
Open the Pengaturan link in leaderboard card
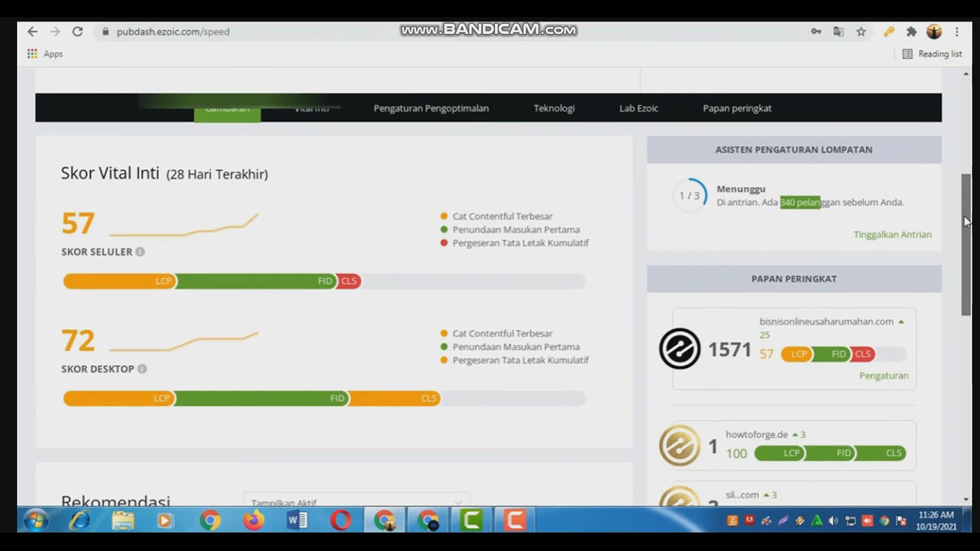tap(884, 375)
